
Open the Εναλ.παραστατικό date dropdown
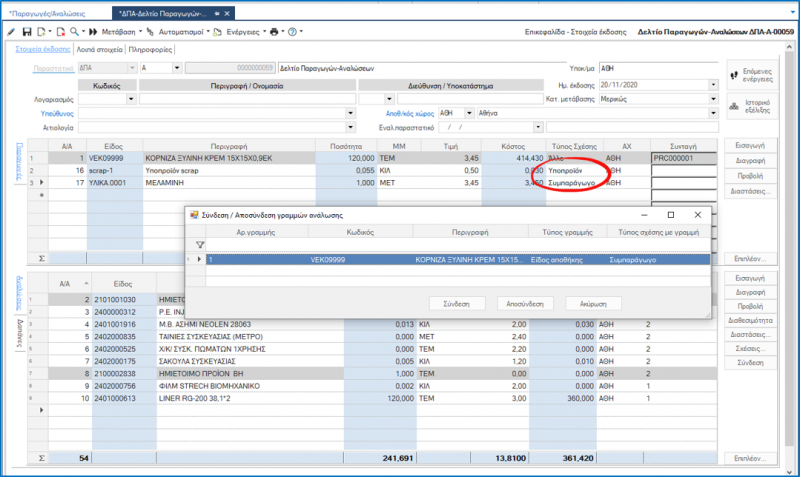coord(538,127)
